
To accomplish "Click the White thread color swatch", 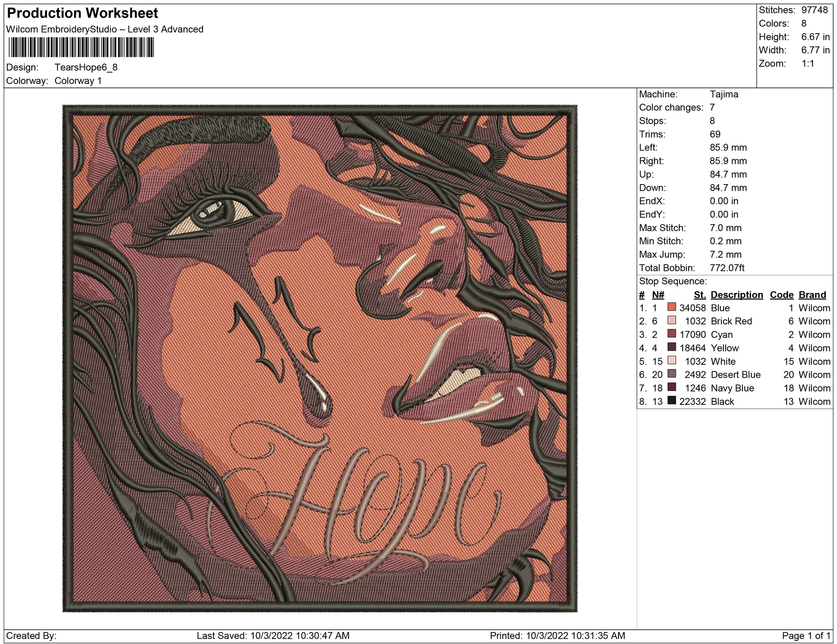I will pos(671,361).
